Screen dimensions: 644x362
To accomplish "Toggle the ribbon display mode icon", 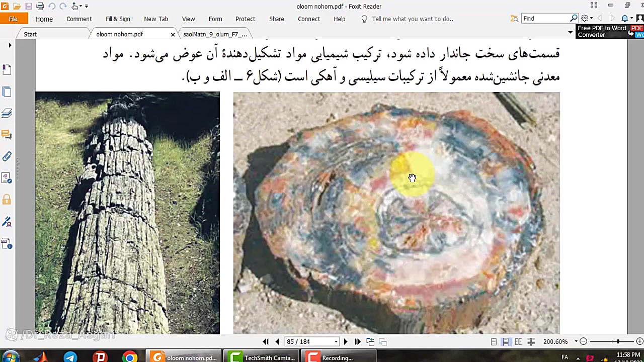I will pos(594,6).
